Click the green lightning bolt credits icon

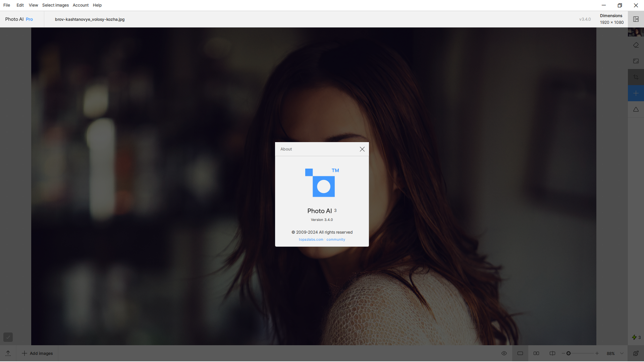(x=634, y=338)
